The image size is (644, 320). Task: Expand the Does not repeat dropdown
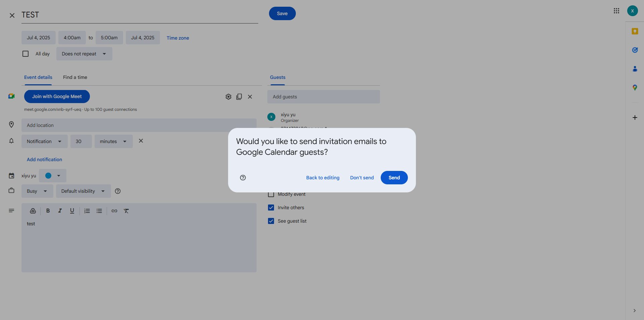point(84,54)
